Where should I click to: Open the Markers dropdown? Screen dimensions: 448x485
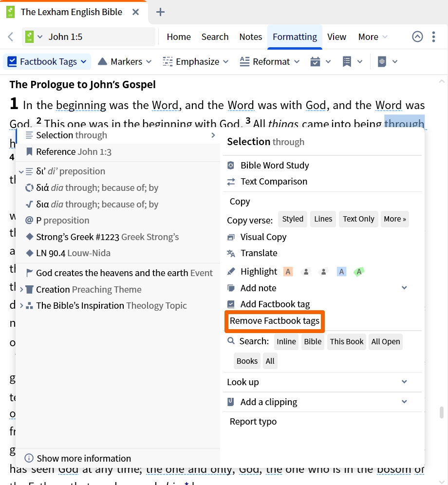pos(125,61)
